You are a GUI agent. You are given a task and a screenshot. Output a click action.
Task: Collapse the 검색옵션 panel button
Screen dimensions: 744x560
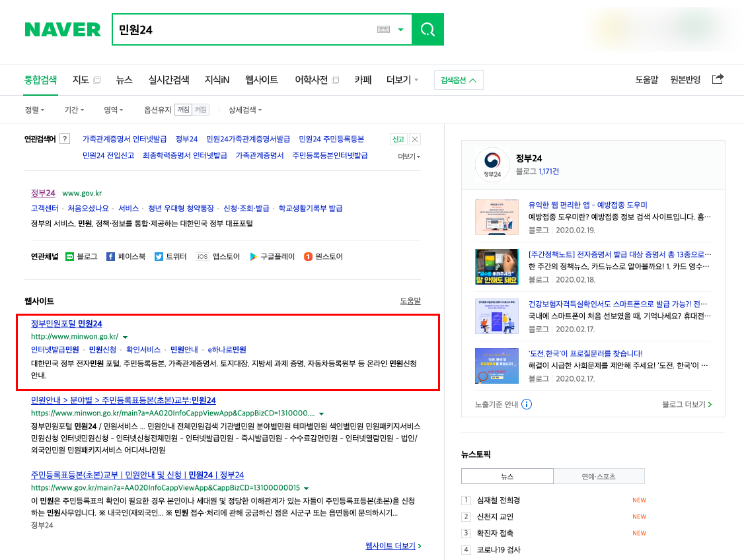coord(459,80)
